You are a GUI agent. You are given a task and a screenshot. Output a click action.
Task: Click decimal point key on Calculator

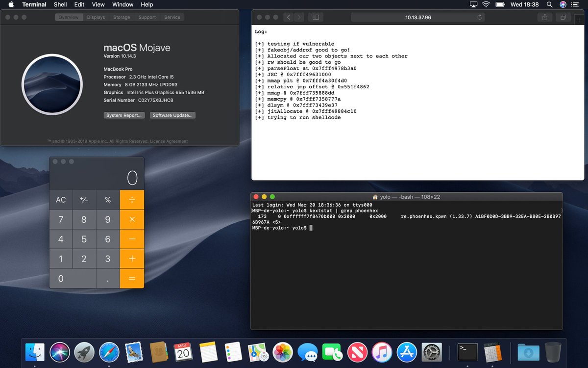(x=108, y=278)
